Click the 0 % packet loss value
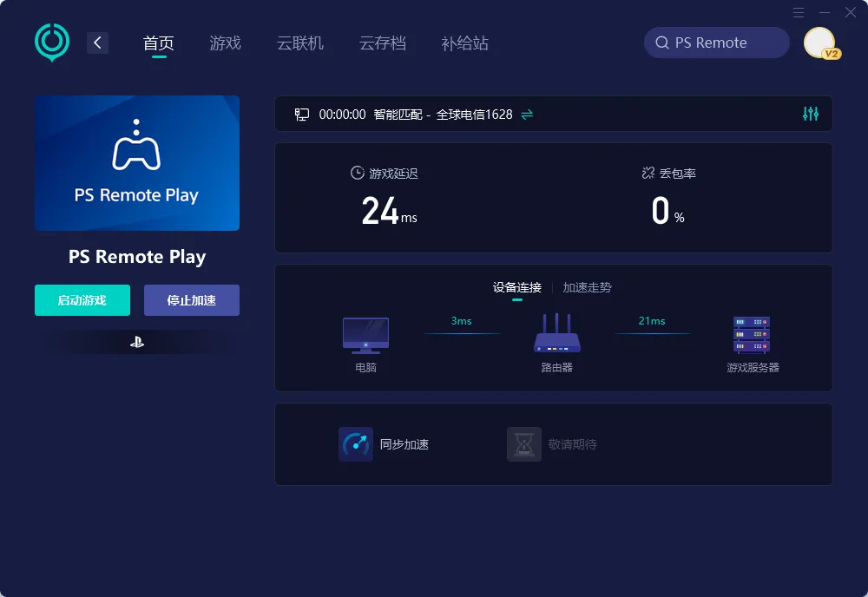The width and height of the screenshot is (868, 597). pyautogui.click(x=667, y=212)
